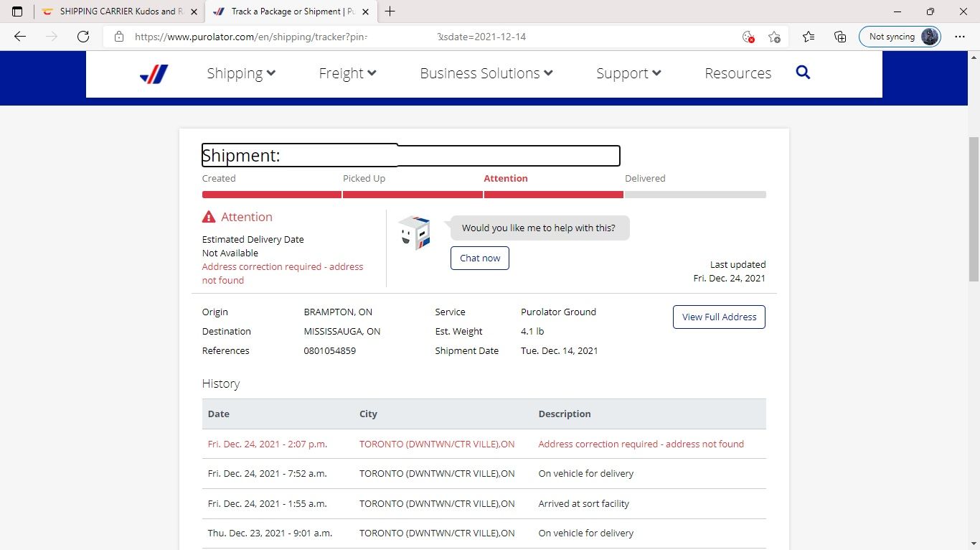Open the Support dropdown menu
Screen dimensions: 980x550
click(x=628, y=73)
